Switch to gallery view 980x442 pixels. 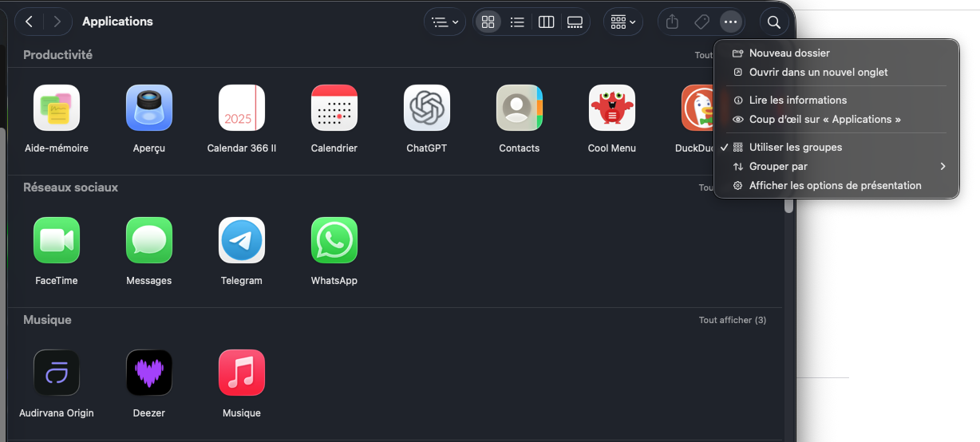click(x=575, y=22)
